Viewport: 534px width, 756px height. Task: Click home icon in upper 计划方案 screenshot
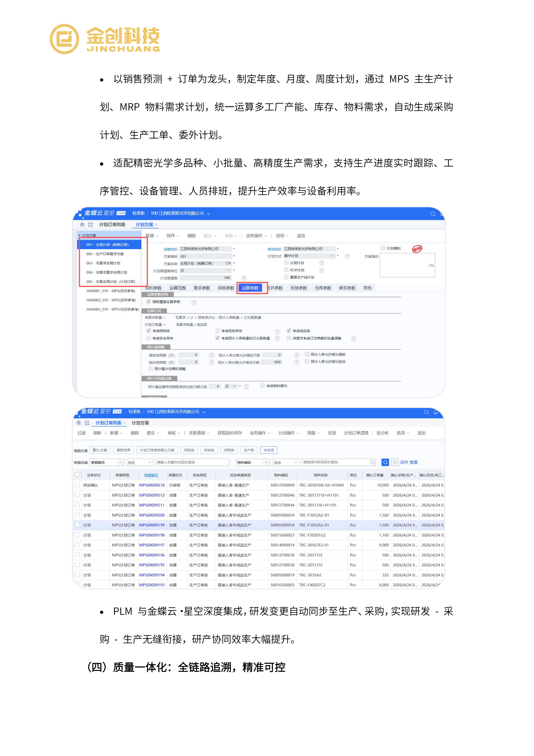coord(82,225)
